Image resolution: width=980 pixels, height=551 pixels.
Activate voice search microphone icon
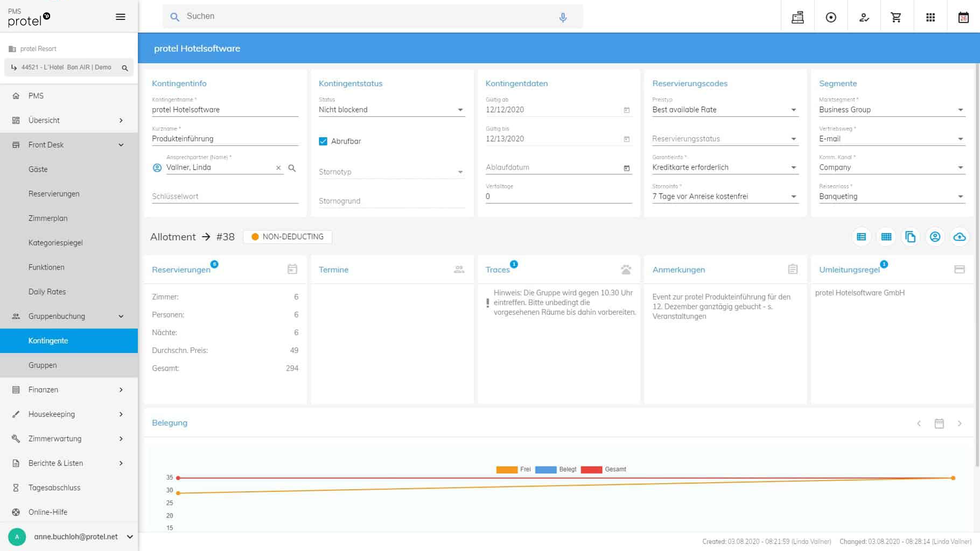[x=563, y=17]
